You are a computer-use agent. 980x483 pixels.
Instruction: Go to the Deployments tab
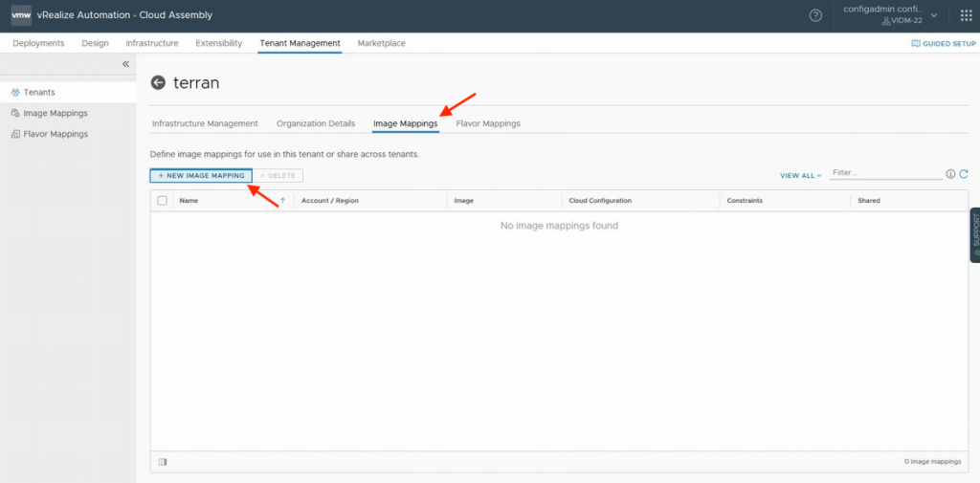click(x=38, y=43)
